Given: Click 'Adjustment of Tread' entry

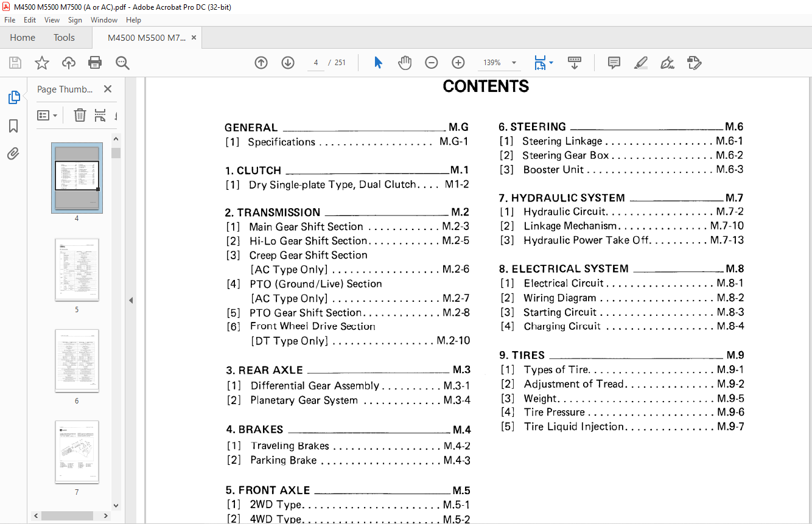Looking at the screenshot, I should (574, 384).
